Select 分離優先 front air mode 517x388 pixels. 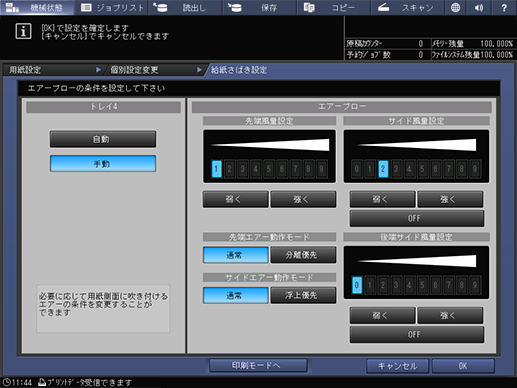303,255
